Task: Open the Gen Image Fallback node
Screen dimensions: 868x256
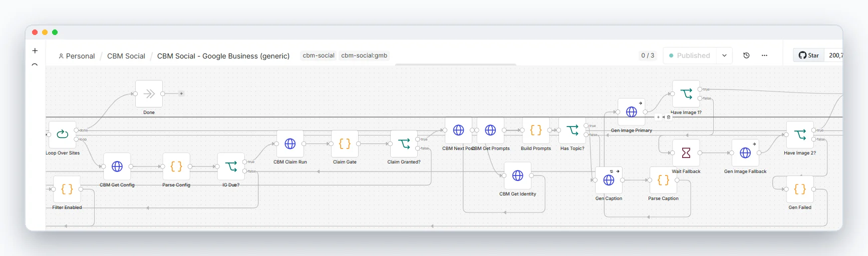Action: (745, 153)
